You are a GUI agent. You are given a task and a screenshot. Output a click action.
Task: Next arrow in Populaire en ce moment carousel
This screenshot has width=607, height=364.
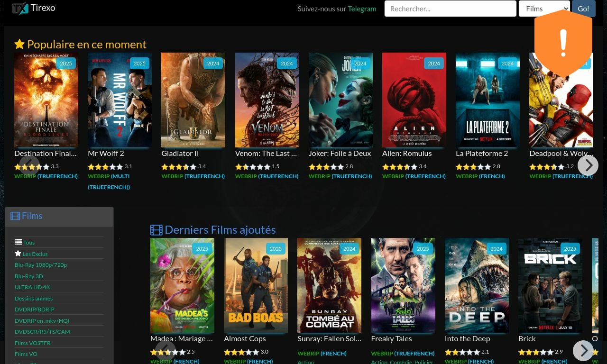(588, 165)
